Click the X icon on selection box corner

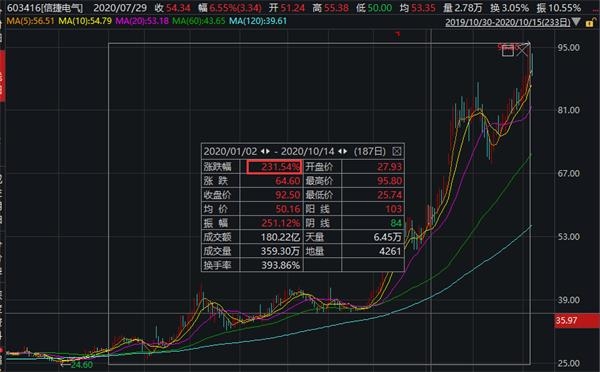[522, 50]
